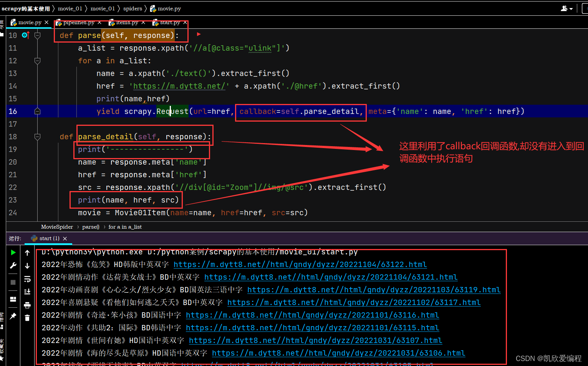Click 'a_list' variable on line 11
588x366 pixels.
tap(92, 48)
